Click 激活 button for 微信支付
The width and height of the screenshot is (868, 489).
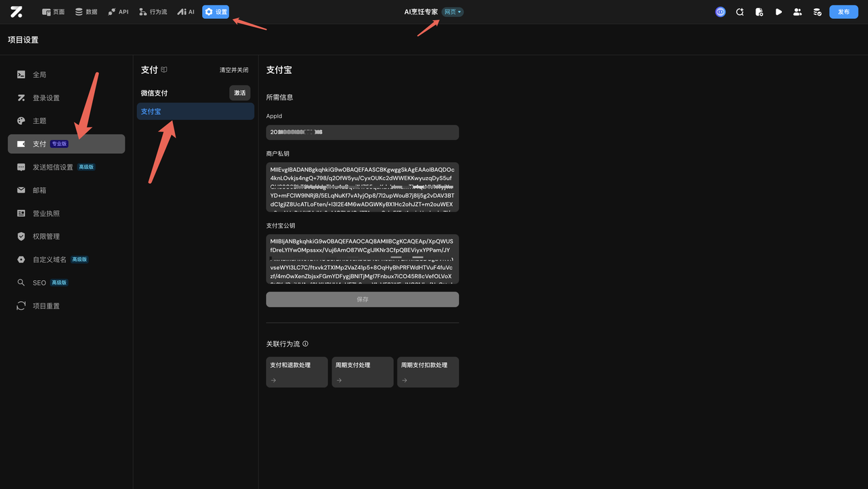tap(240, 93)
